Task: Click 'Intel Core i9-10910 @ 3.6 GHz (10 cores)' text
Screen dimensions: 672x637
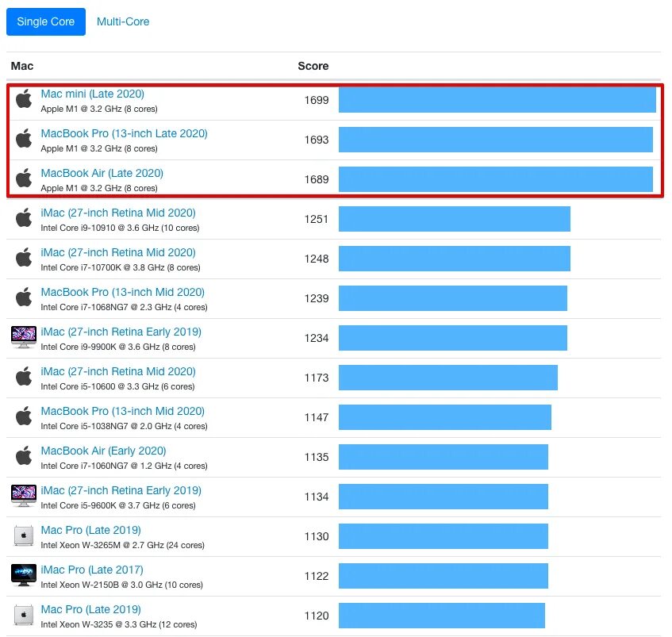Action: click(120, 228)
